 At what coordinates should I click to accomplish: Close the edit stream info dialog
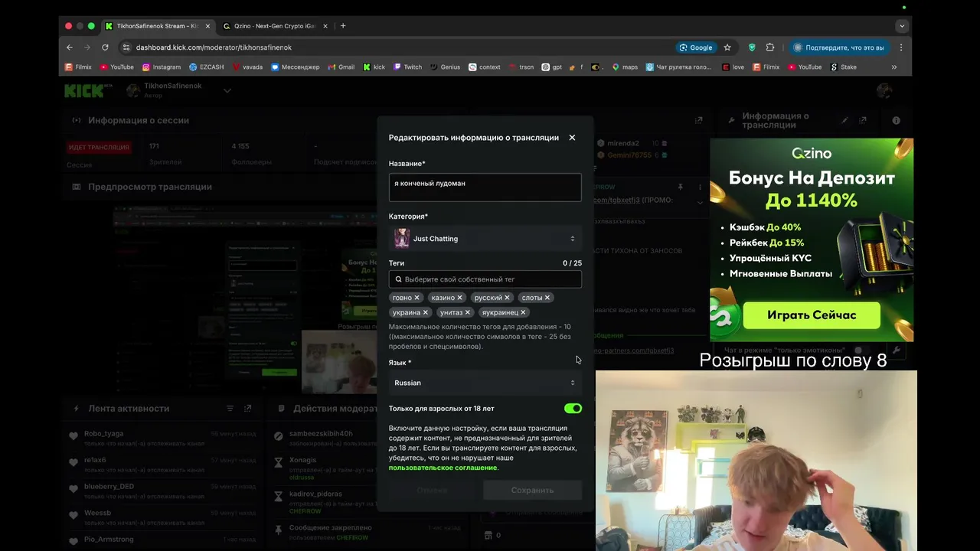click(x=572, y=138)
